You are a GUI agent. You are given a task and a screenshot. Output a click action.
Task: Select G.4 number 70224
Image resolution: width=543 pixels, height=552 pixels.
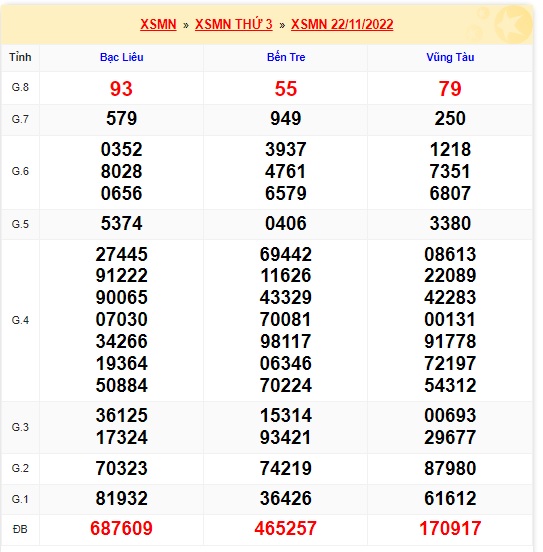286,385
